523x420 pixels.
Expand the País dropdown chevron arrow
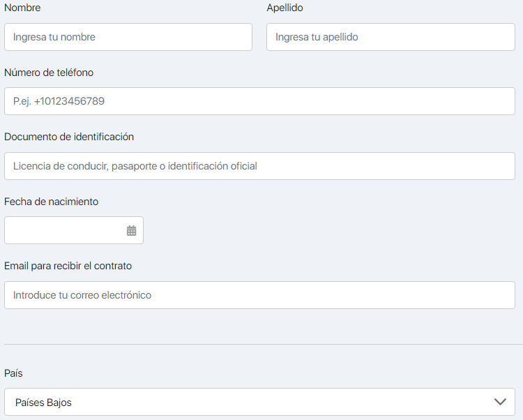tap(500, 402)
